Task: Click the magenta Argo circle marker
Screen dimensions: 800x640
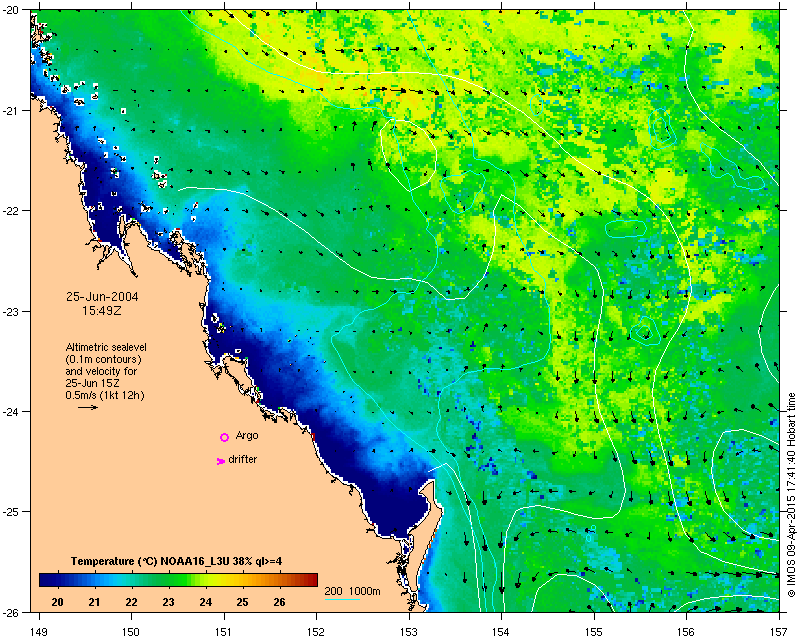Action: coord(224,437)
